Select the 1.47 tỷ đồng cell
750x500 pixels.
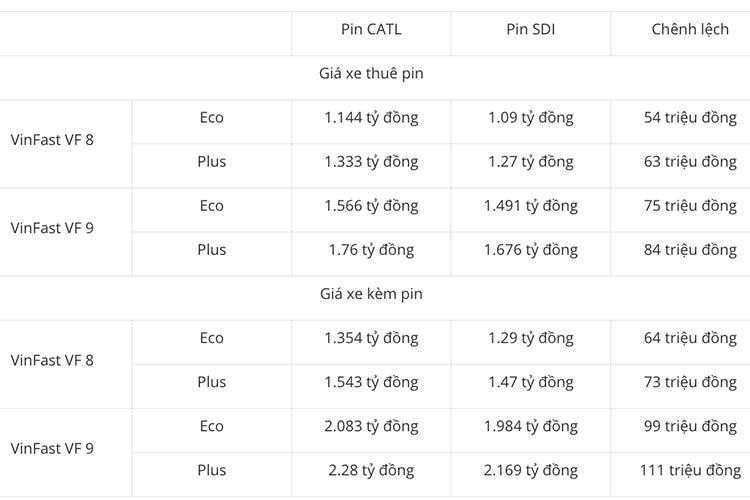[531, 382]
